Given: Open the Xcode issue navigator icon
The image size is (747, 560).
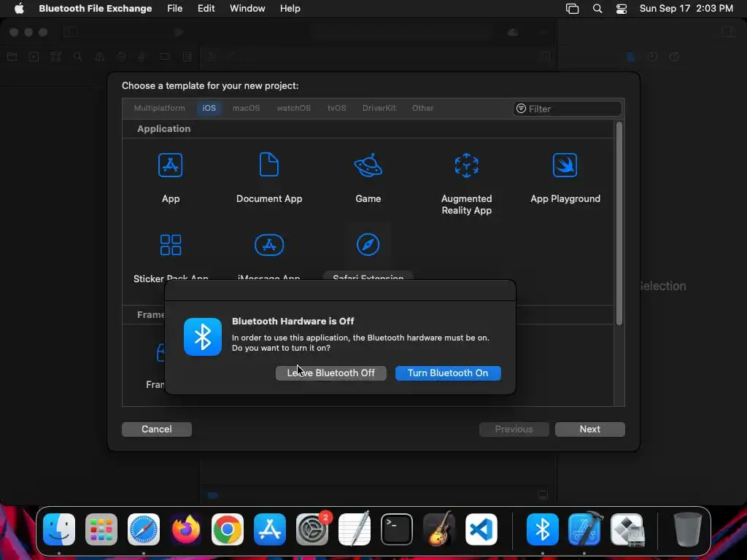Looking at the screenshot, I should (x=99, y=57).
